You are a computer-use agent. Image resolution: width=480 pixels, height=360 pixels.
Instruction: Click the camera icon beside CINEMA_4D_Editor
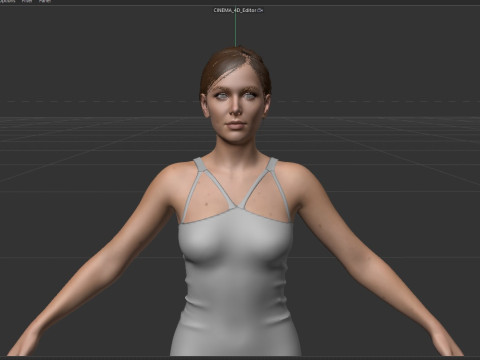260,10
